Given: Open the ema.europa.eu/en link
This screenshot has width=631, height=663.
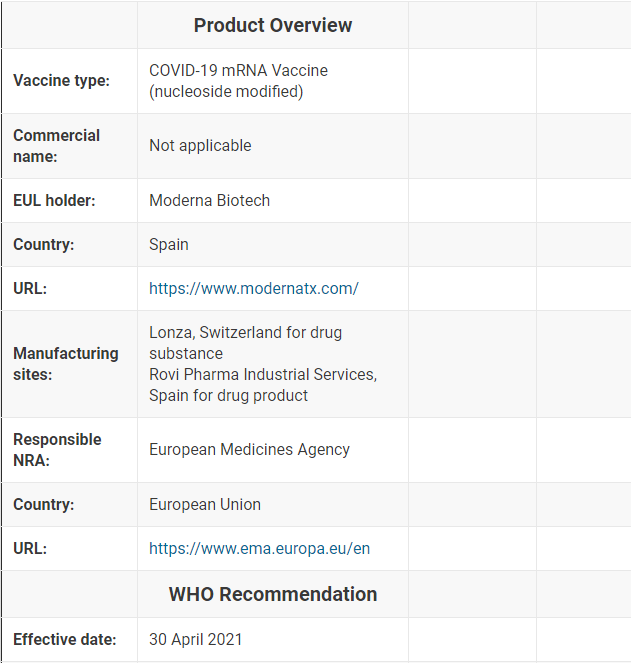Looking at the screenshot, I should [x=260, y=548].
